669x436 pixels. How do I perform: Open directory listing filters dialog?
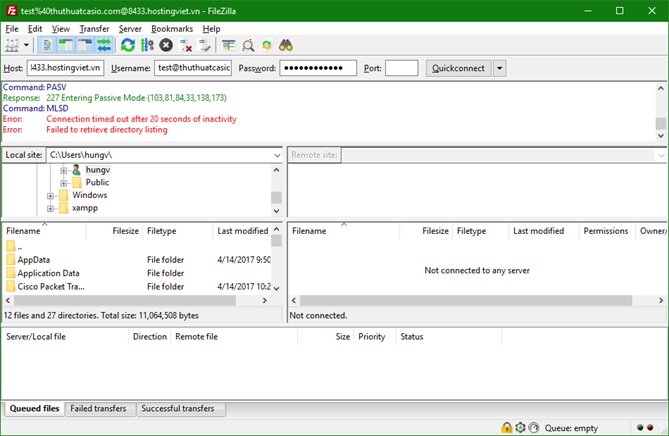pyautogui.click(x=229, y=45)
